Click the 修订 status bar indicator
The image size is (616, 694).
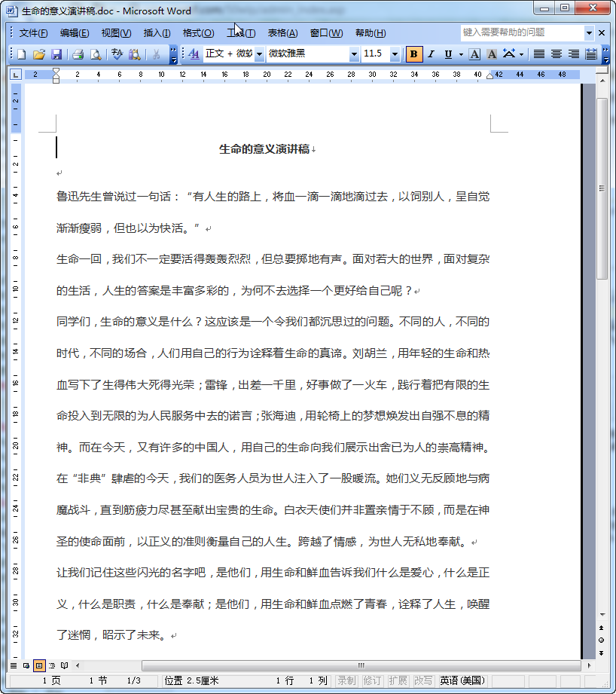coord(372,680)
